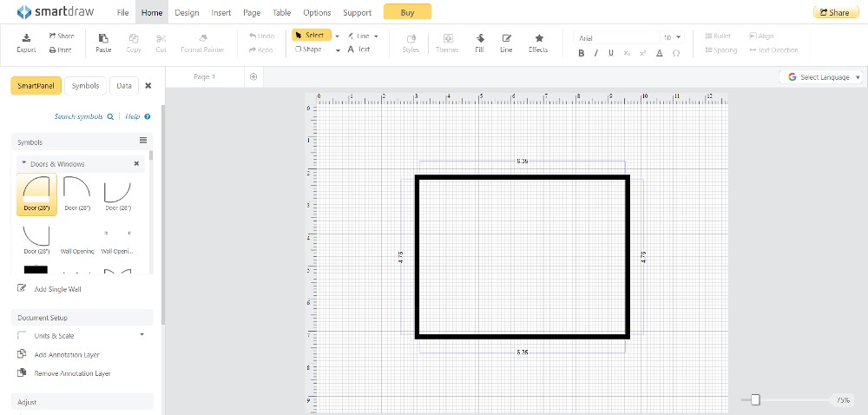Screen dimensions: 868x415
Task: Open the Select Language dropdown
Action: pos(821,77)
